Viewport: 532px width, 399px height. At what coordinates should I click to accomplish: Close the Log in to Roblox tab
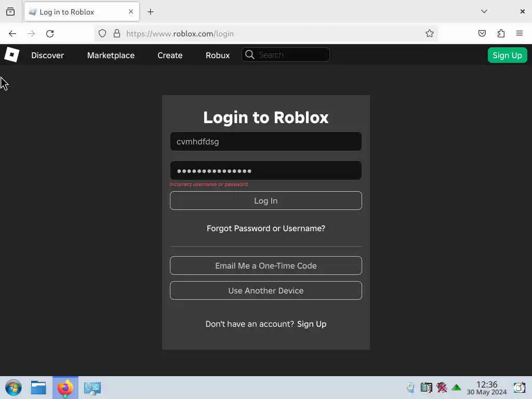click(x=130, y=11)
